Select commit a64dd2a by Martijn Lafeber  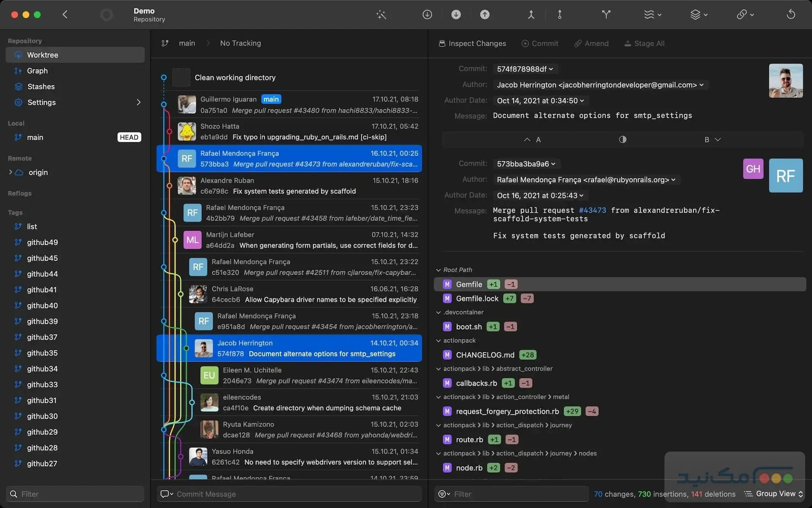click(x=289, y=240)
